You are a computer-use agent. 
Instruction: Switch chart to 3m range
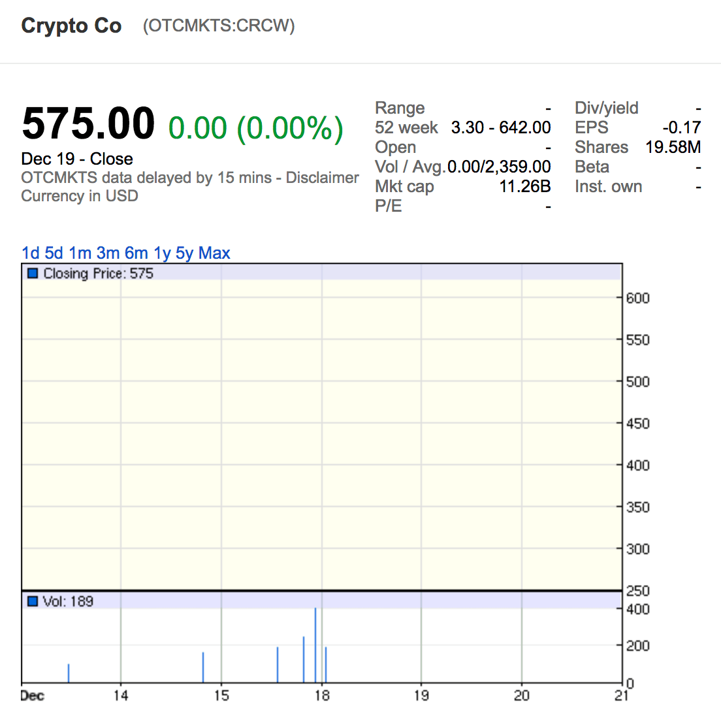[108, 253]
